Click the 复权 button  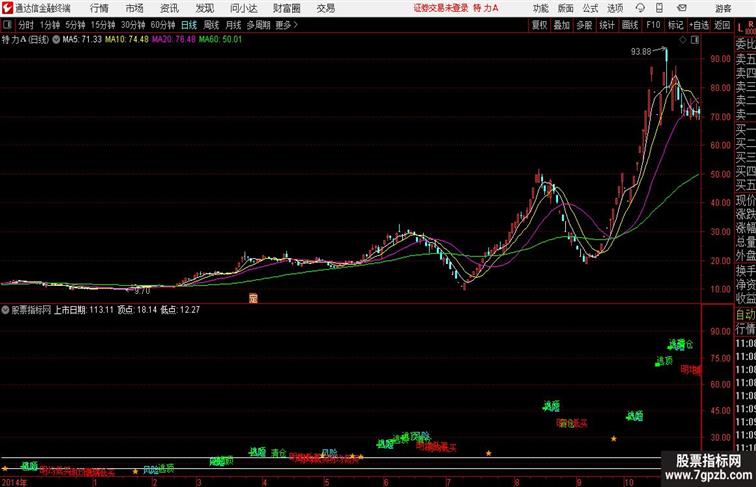[540, 25]
